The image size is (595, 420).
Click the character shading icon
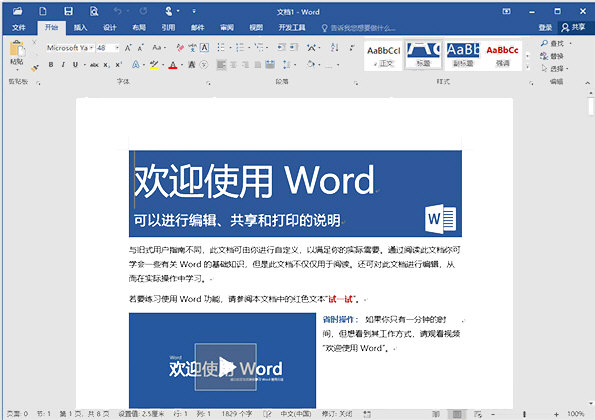pos(192,65)
